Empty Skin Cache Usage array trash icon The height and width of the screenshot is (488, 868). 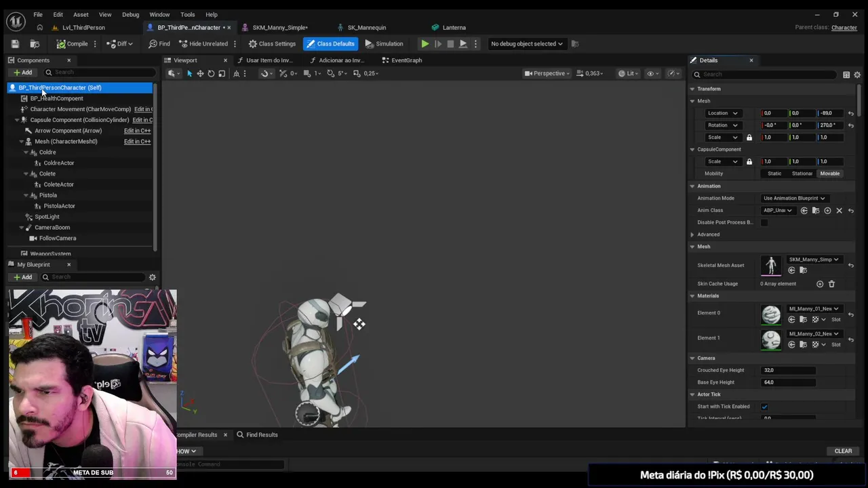[831, 284]
